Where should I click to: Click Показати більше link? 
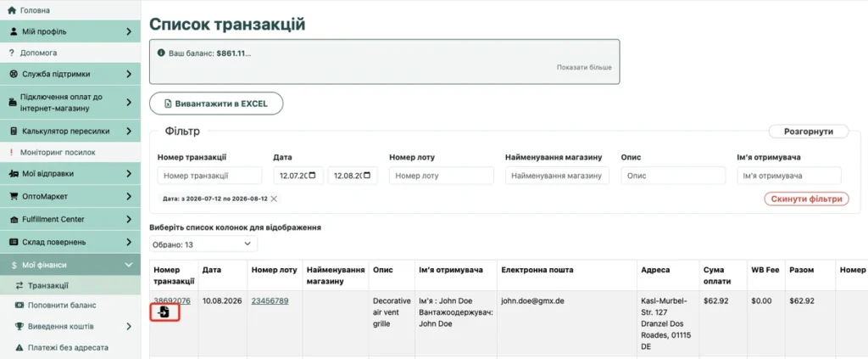coord(584,67)
